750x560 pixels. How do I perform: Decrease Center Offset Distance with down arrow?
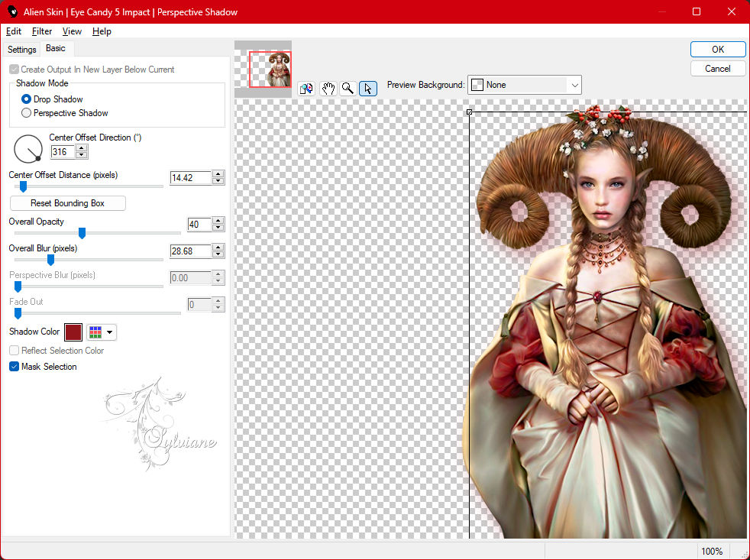coord(218,181)
